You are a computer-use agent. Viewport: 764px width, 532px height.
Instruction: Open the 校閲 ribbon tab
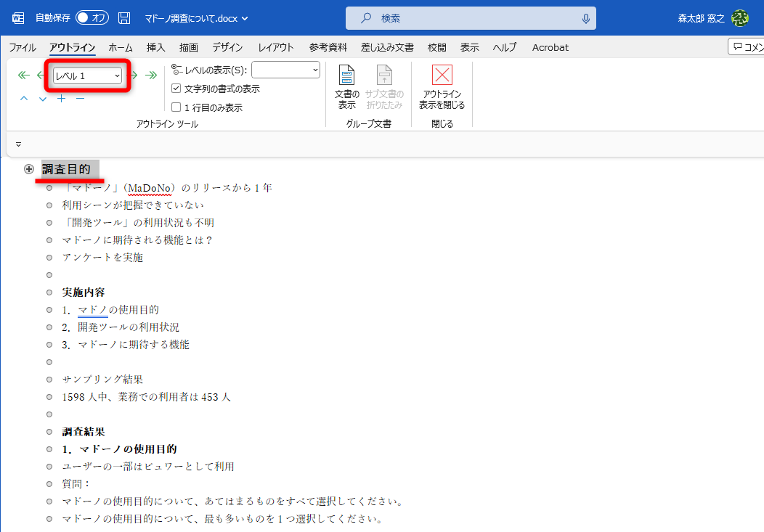point(436,47)
